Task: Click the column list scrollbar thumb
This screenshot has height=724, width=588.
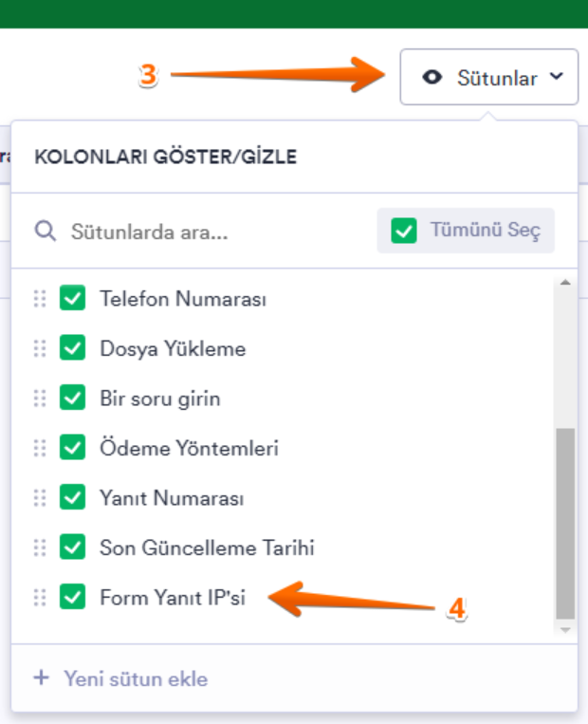Action: click(564, 522)
